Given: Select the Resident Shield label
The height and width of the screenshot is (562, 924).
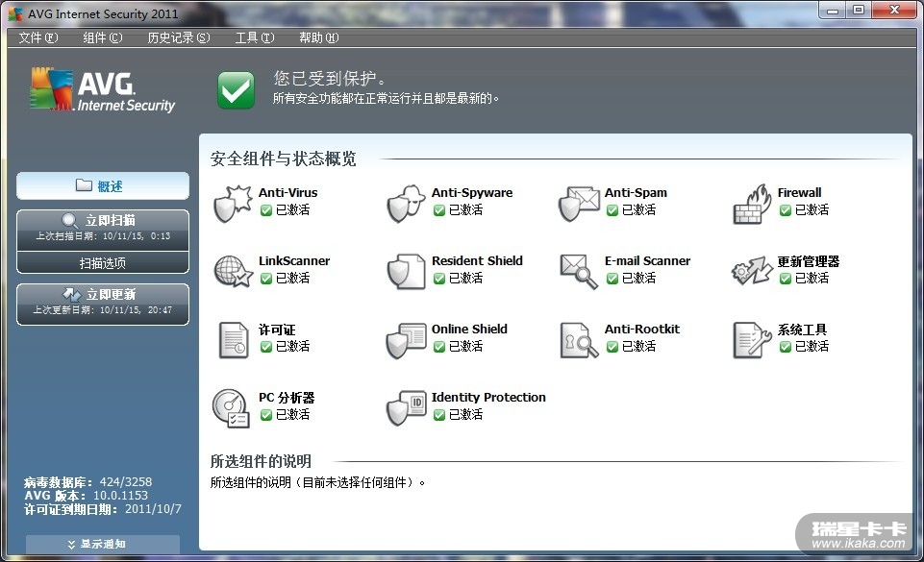Looking at the screenshot, I should click(x=477, y=260).
